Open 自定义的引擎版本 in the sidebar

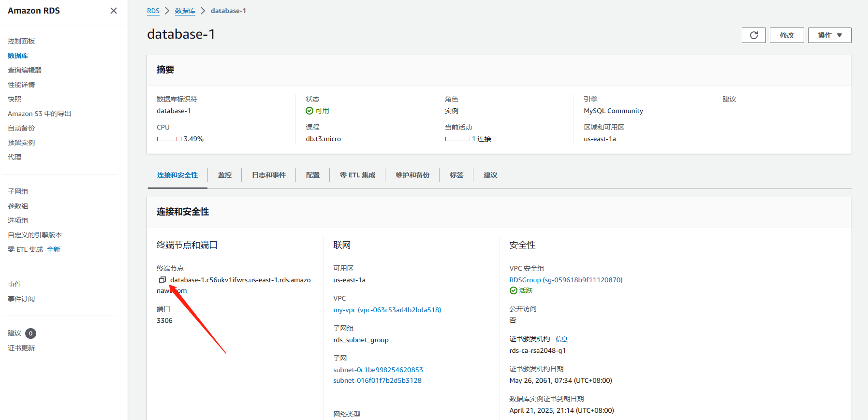pos(35,235)
